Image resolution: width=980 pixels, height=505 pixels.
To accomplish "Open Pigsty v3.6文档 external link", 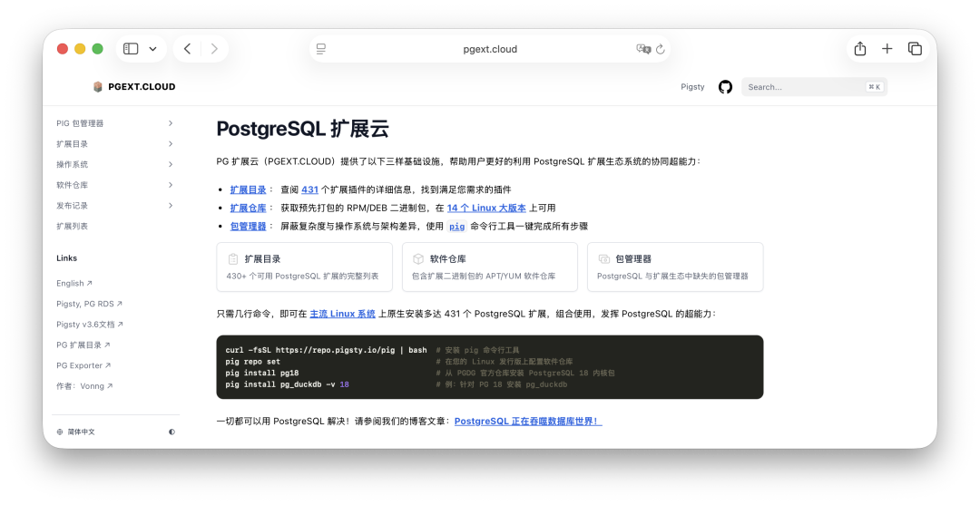I will pyautogui.click(x=90, y=324).
